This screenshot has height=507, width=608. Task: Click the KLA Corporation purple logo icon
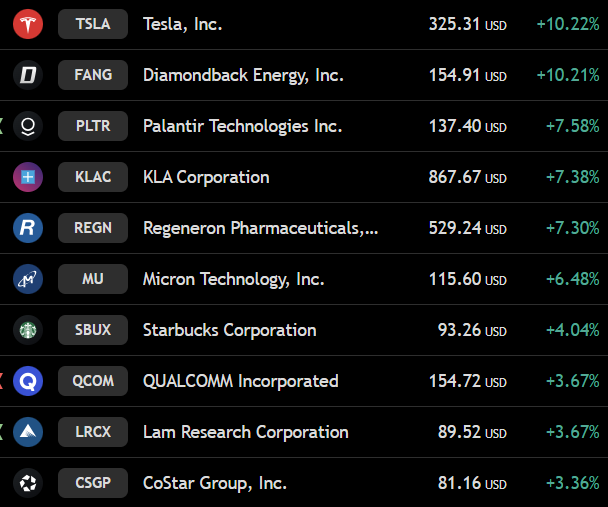pos(28,177)
